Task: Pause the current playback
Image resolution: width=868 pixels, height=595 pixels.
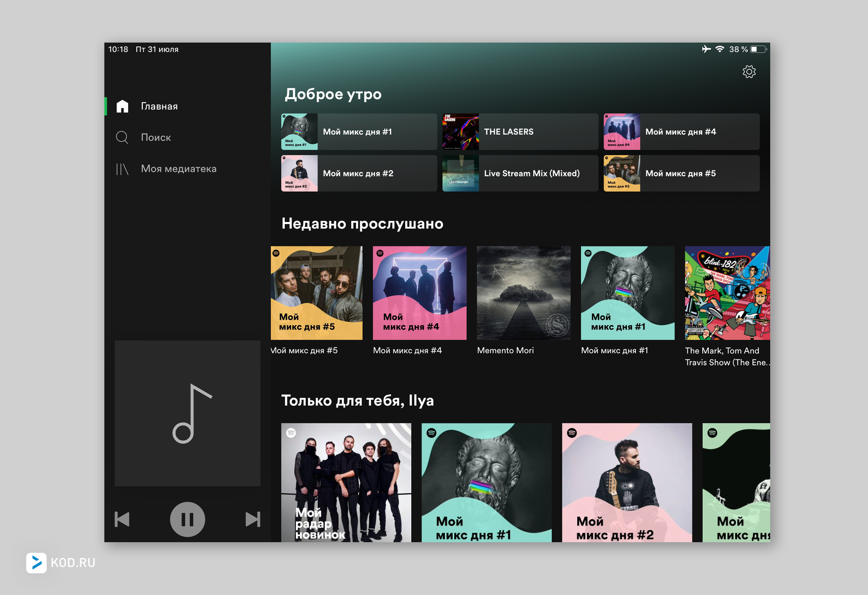Action: 187,519
